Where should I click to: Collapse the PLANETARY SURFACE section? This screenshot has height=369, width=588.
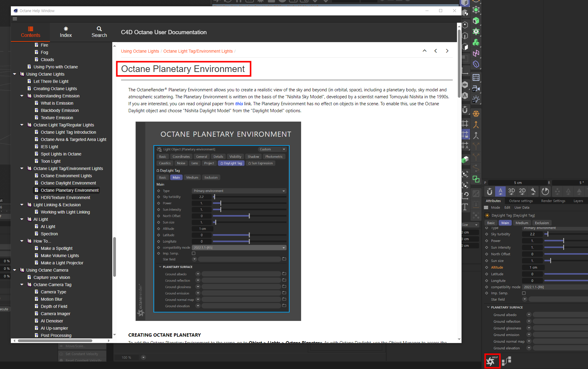[488, 307]
